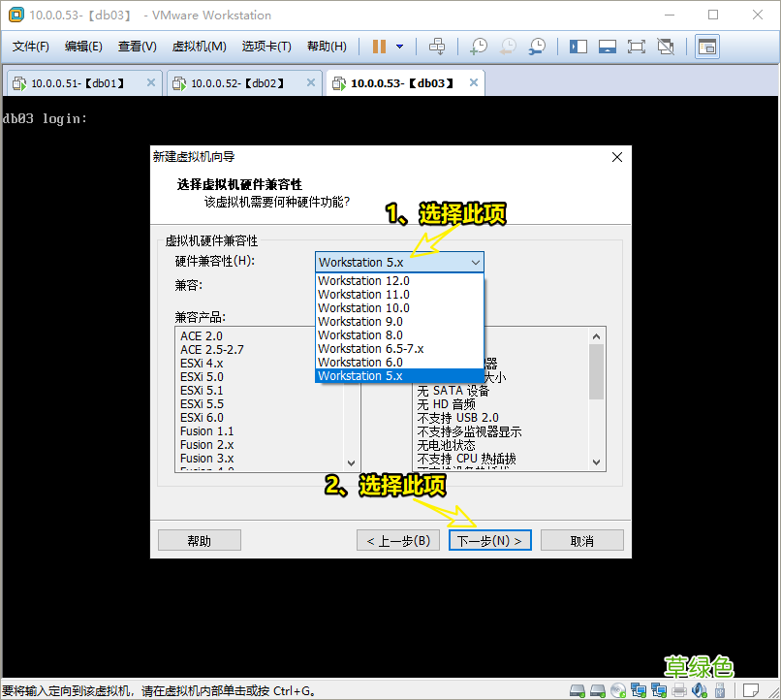Click the limitations list scroll up arrow
Screen dimensions: 781x700
[x=596, y=336]
